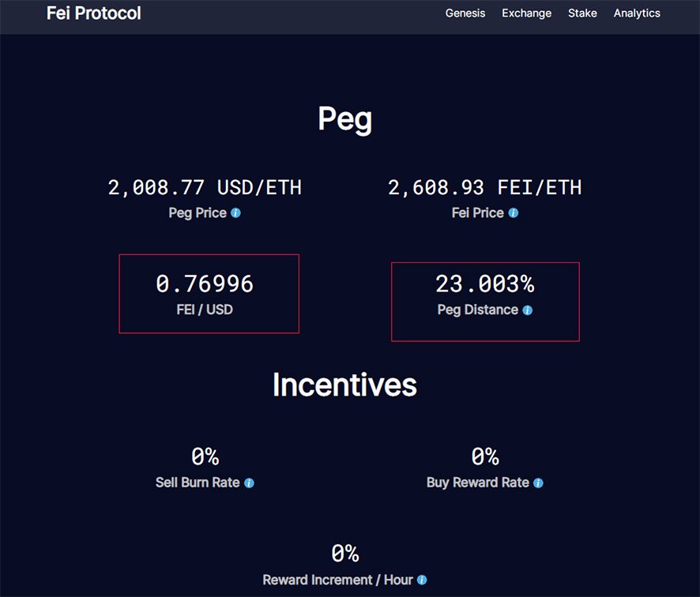The image size is (700, 597).
Task: Click the 0% value above Sell Burn Rate
Action: click(x=205, y=456)
